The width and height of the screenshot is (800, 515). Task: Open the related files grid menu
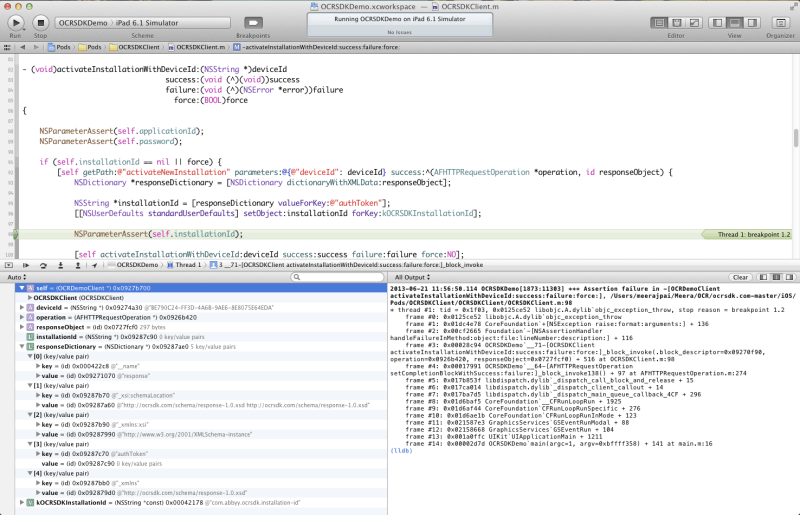pos(7,47)
